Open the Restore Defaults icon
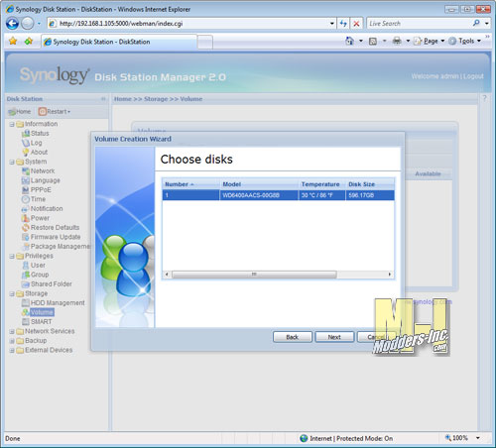 [x=26, y=228]
